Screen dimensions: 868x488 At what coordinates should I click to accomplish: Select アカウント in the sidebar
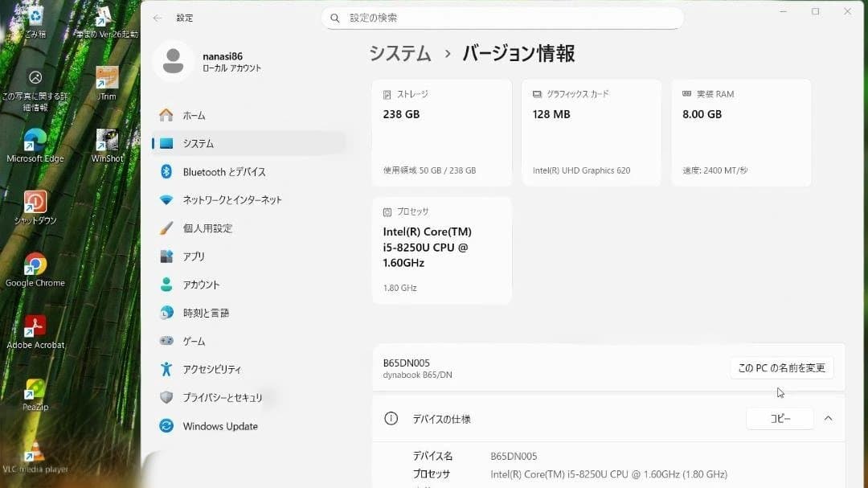[x=200, y=284]
